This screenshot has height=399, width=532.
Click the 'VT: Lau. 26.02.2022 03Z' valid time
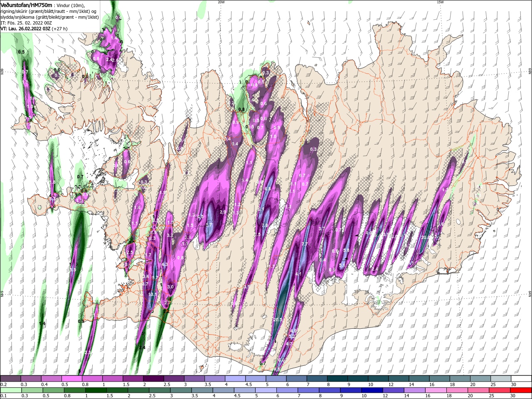[x=25, y=29]
